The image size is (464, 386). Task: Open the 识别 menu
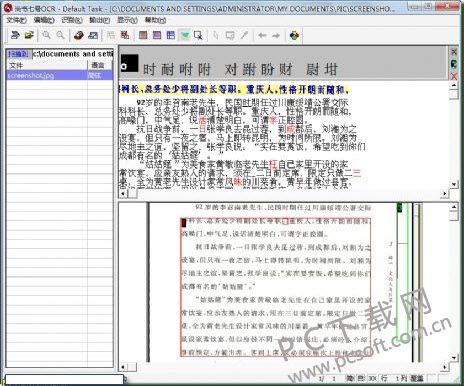coord(72,20)
